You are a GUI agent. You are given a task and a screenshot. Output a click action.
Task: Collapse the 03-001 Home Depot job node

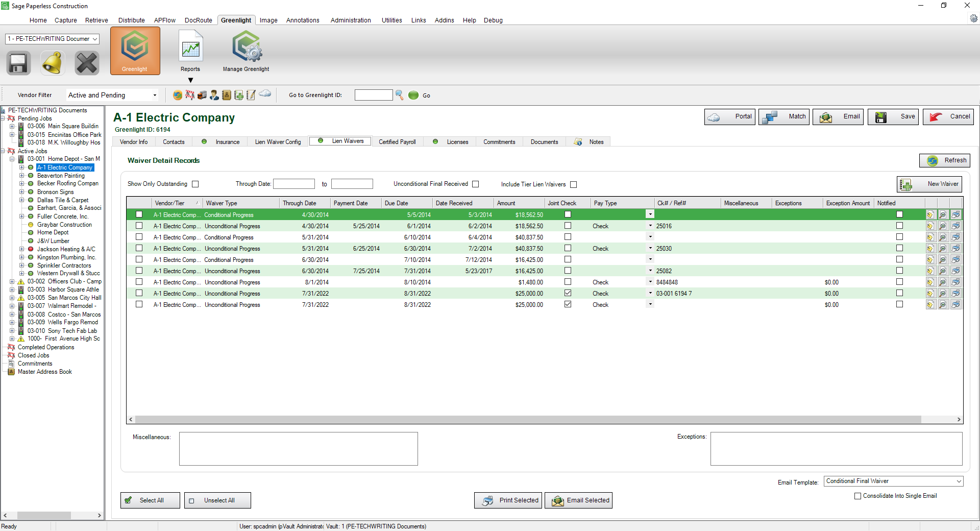12,159
